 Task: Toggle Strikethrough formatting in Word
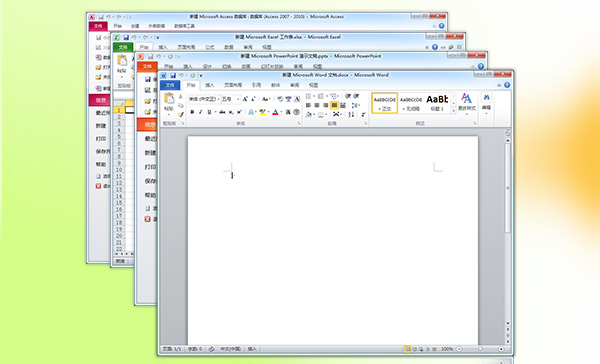click(x=222, y=112)
